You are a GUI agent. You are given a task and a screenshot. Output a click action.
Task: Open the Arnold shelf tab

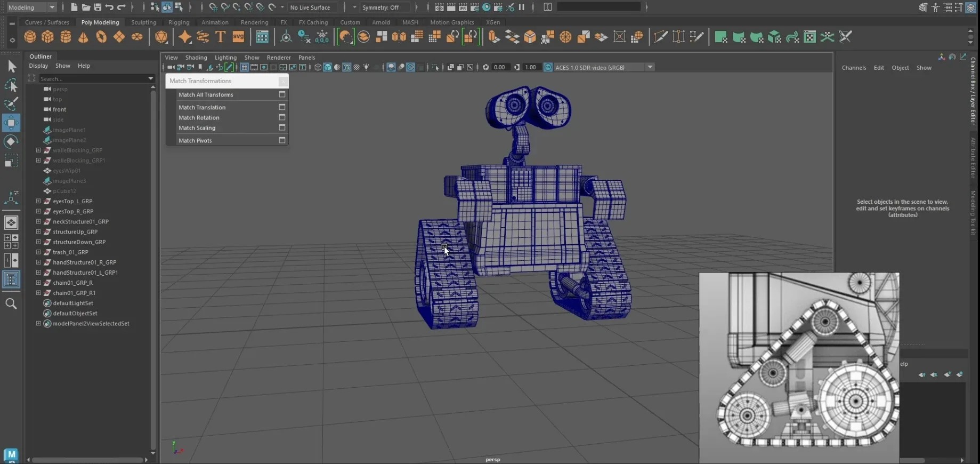pos(381,22)
